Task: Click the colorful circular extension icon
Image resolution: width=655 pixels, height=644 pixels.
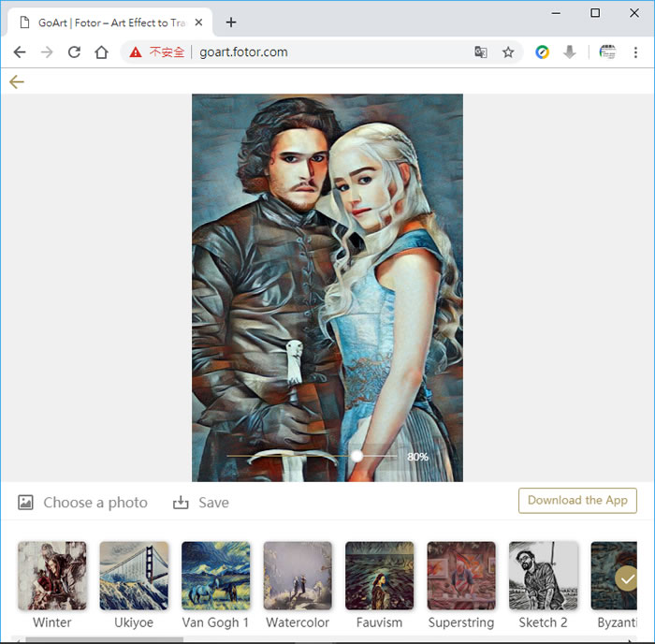Action: [542, 52]
